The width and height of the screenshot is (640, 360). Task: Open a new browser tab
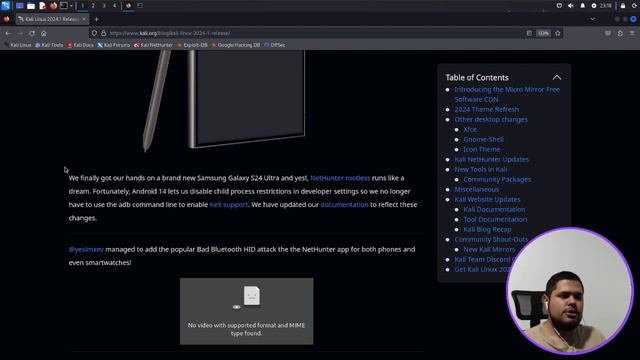[x=96, y=19]
